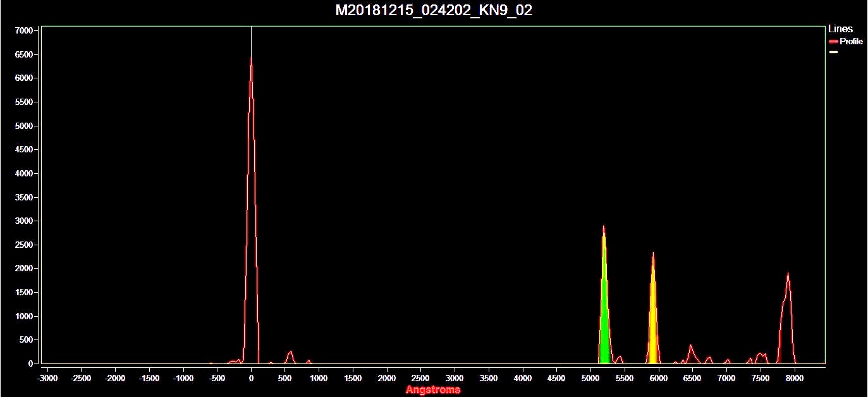Click the Lines legend heading

pyautogui.click(x=840, y=28)
